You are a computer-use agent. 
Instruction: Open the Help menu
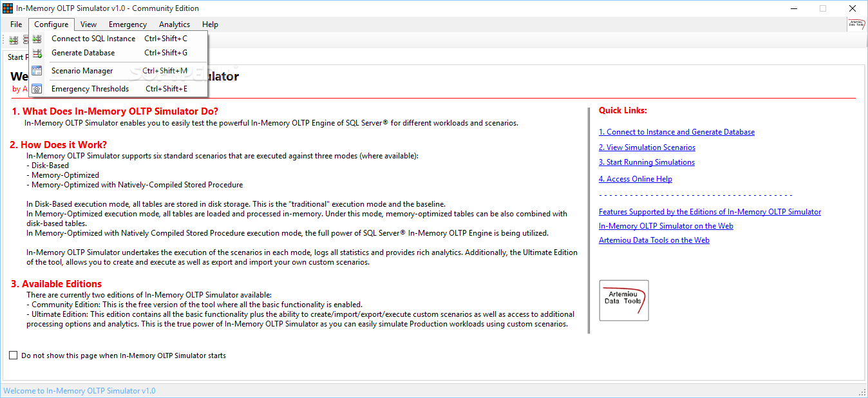210,24
